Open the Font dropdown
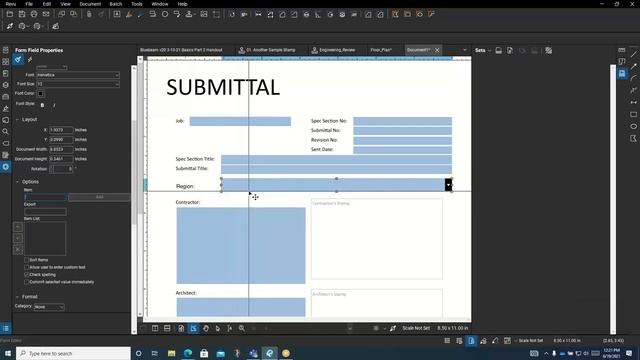Viewport: 640px width, 360px height. pyautogui.click(x=78, y=75)
